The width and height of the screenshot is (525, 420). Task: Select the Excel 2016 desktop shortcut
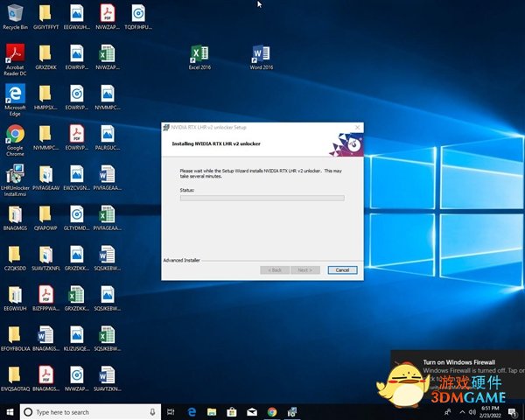[199, 58]
